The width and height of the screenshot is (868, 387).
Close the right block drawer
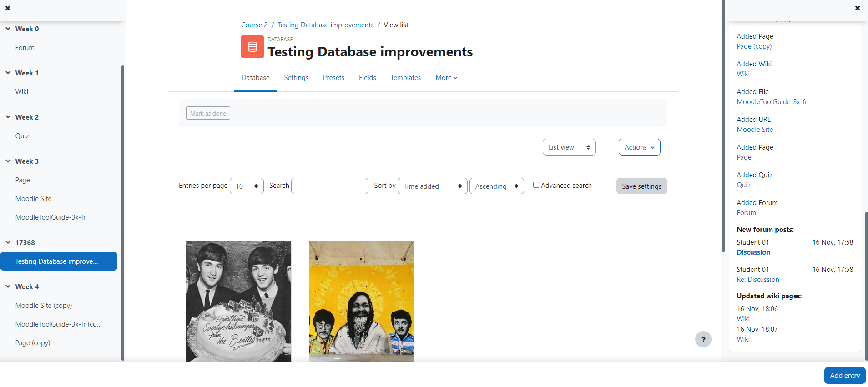(x=858, y=8)
